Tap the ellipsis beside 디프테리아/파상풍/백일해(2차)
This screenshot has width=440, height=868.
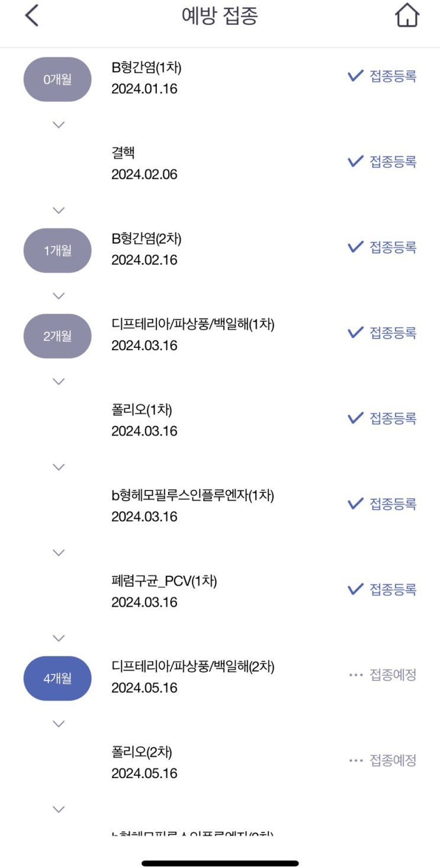pos(355,675)
